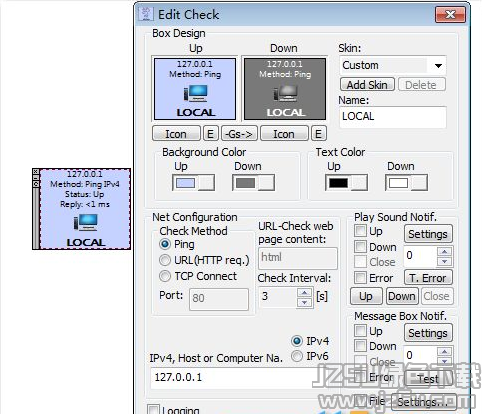Click the Test button in Message Box Notif.
This screenshot has height=414, width=482.
[x=428, y=379]
